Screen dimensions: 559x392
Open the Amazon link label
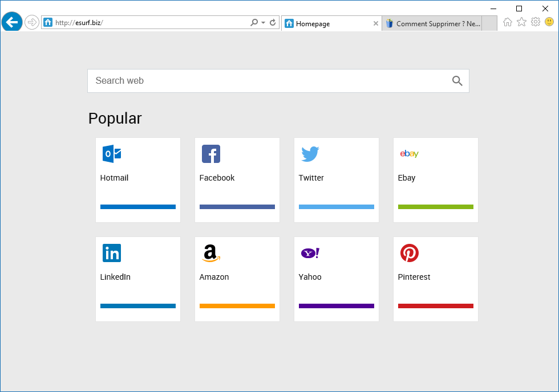click(x=214, y=277)
